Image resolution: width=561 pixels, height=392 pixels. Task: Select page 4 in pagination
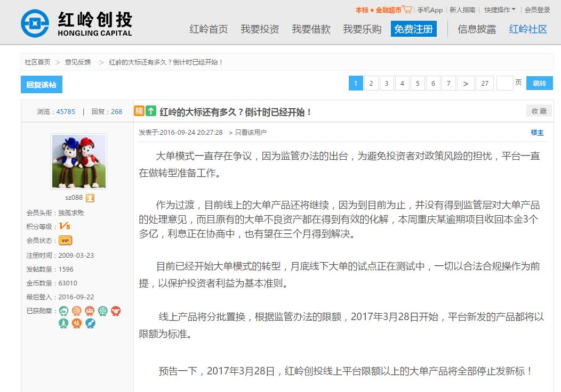click(x=402, y=83)
